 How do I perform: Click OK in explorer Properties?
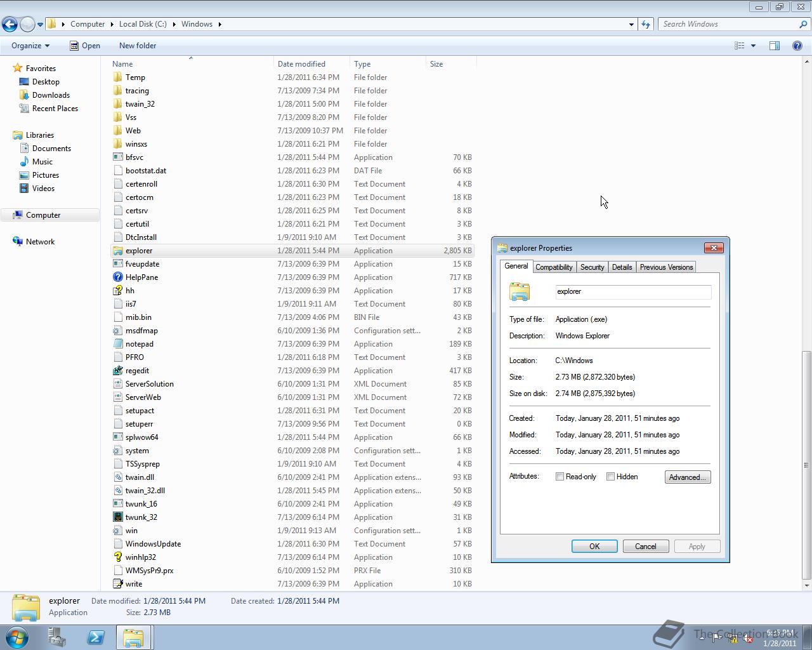tap(594, 547)
